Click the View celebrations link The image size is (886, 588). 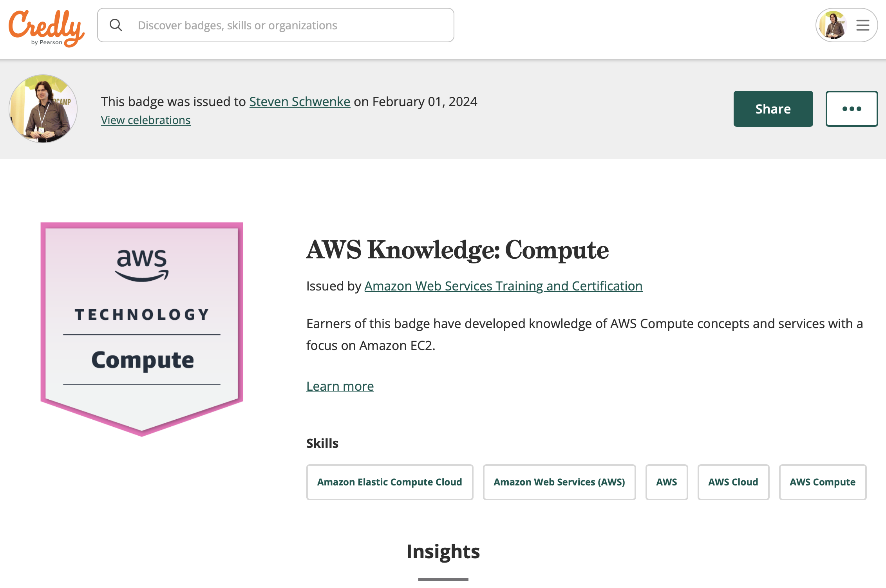(146, 119)
